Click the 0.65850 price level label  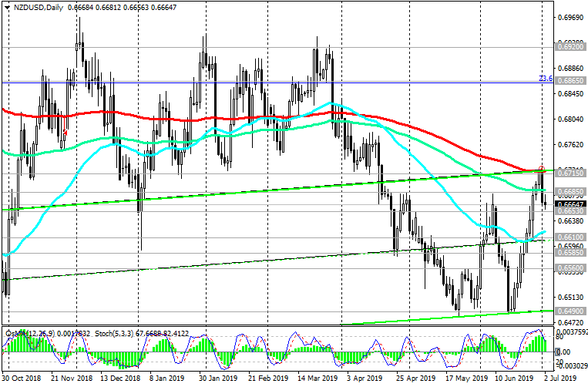point(570,252)
